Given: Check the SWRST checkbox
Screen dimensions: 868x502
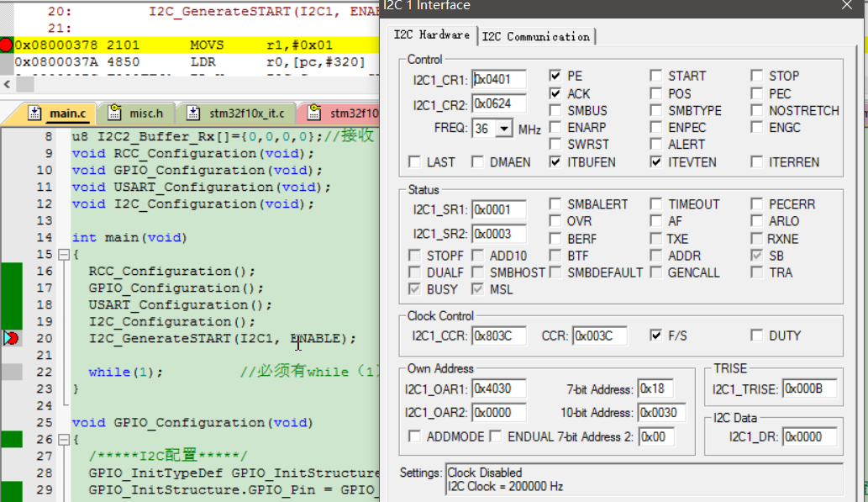Looking at the screenshot, I should [555, 144].
